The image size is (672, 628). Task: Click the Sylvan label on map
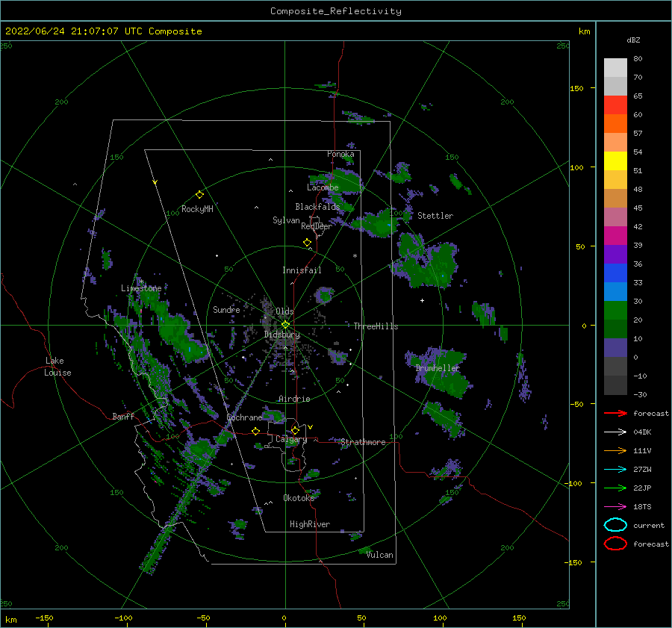point(286,220)
